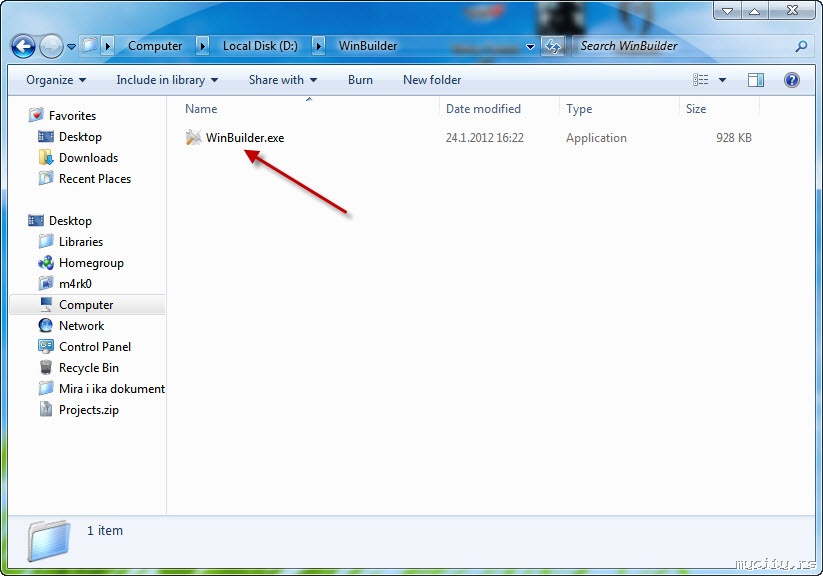Go to Local Disk (D:) in breadcrumb
Viewport: 823px width, 576px height.
pyautogui.click(x=260, y=46)
